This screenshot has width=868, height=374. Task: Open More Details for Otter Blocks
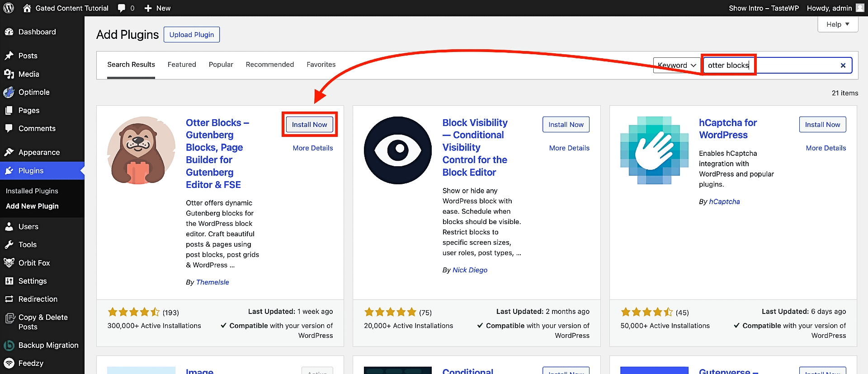click(313, 148)
